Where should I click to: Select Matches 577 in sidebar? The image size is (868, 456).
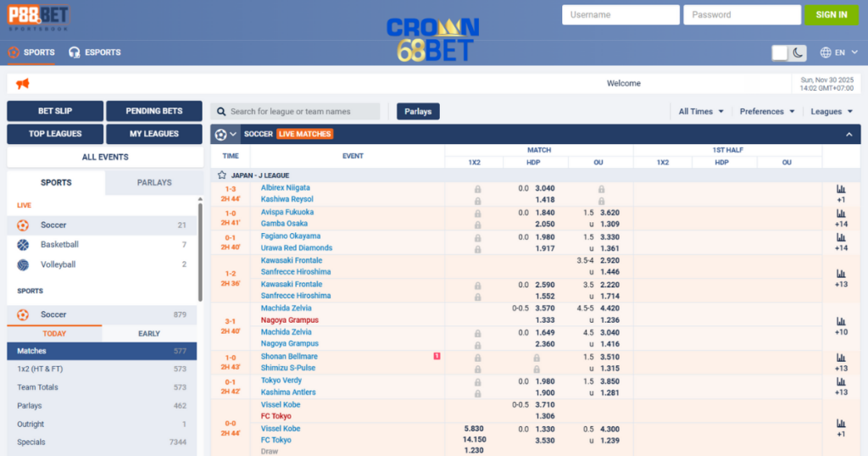[102, 352]
